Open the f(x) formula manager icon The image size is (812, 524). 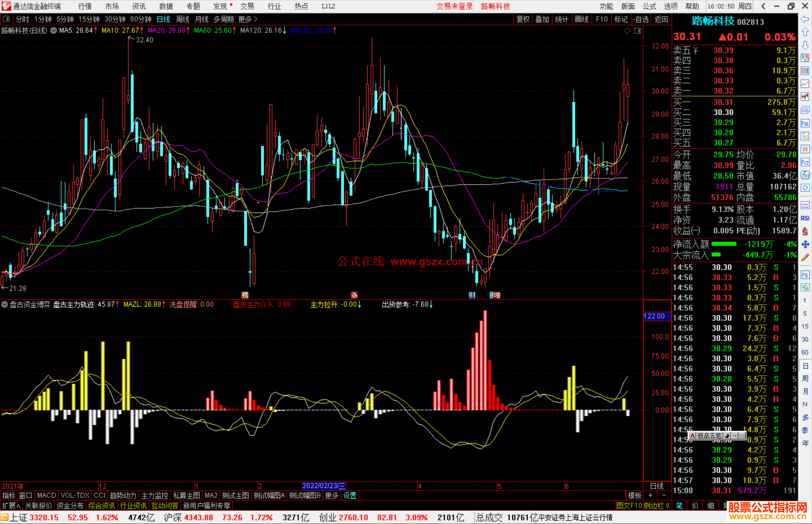[x=805, y=175]
